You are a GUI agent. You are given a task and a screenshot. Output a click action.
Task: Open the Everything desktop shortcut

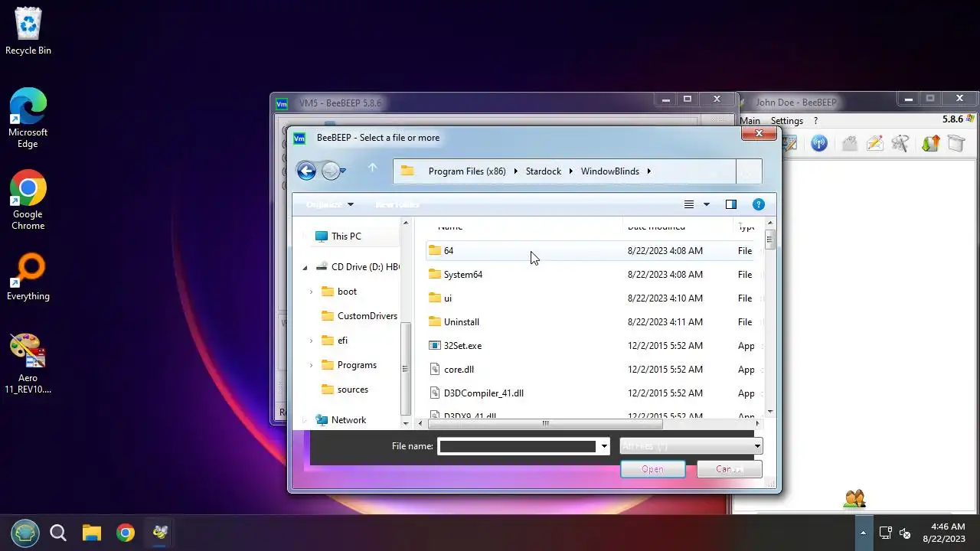28,277
